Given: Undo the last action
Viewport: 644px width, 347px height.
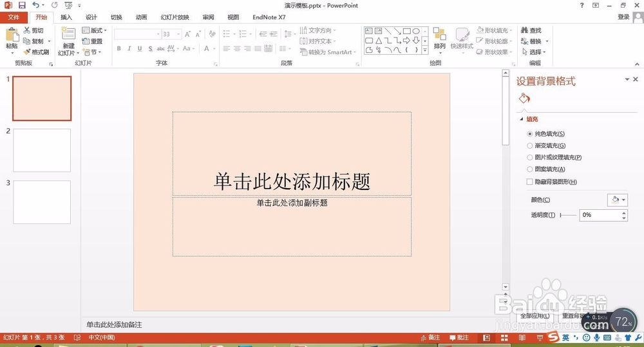Looking at the screenshot, I should (35, 5).
